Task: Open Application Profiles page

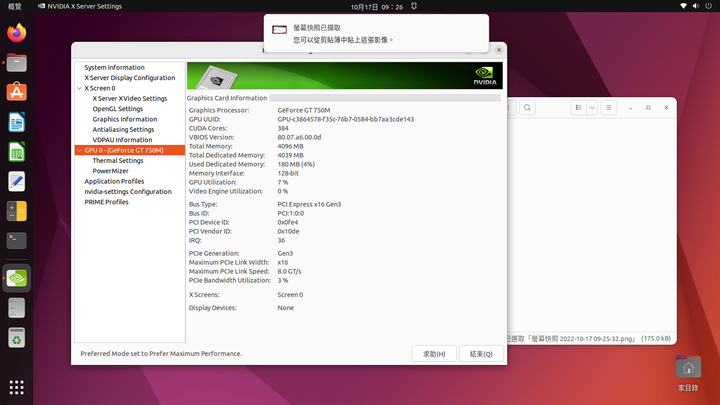Action: 114,181
